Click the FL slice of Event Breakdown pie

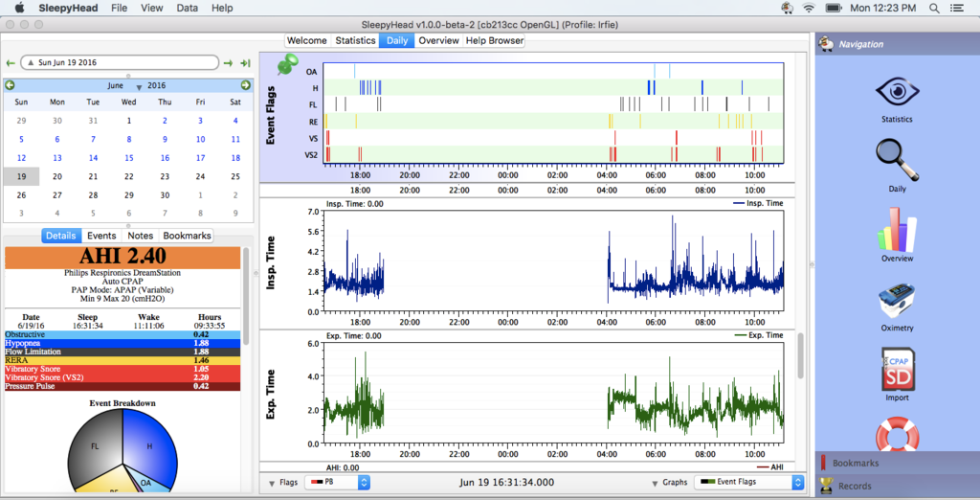click(x=95, y=445)
